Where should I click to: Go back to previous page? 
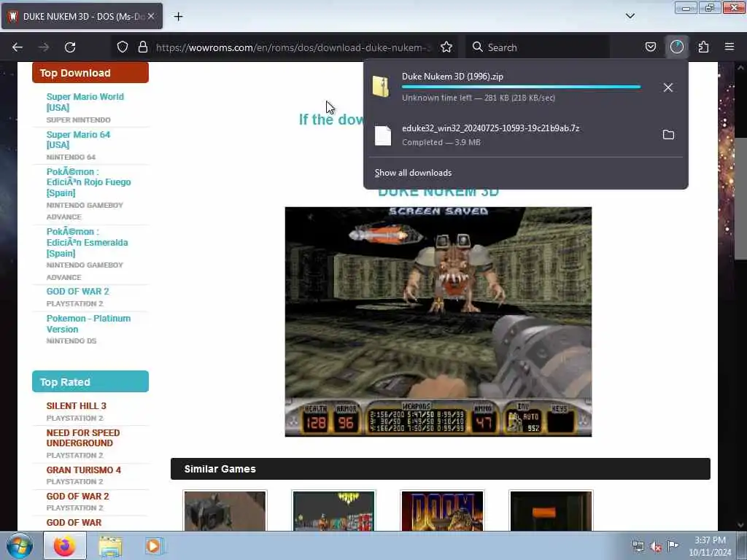pyautogui.click(x=18, y=47)
